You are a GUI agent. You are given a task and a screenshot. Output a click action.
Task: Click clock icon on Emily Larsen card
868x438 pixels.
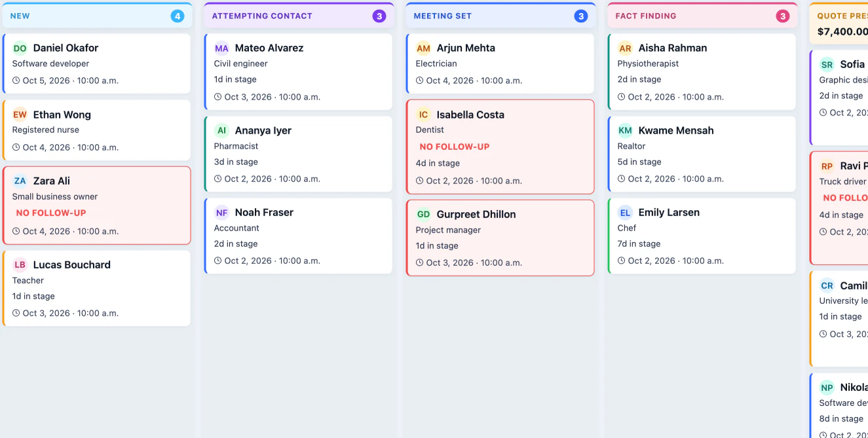coord(622,261)
